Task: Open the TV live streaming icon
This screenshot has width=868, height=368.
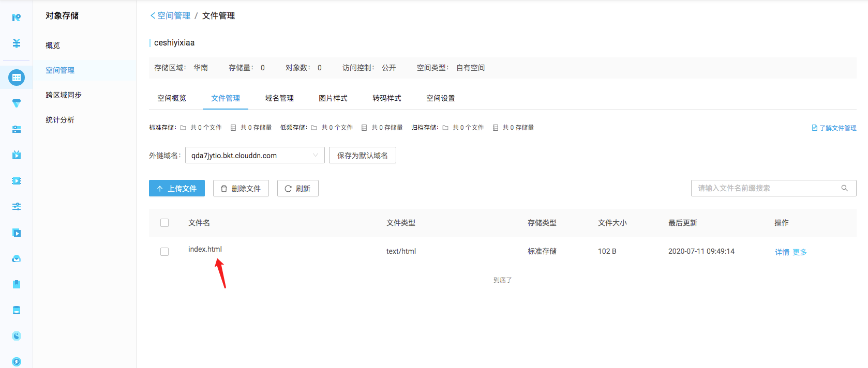Action: pos(17,155)
